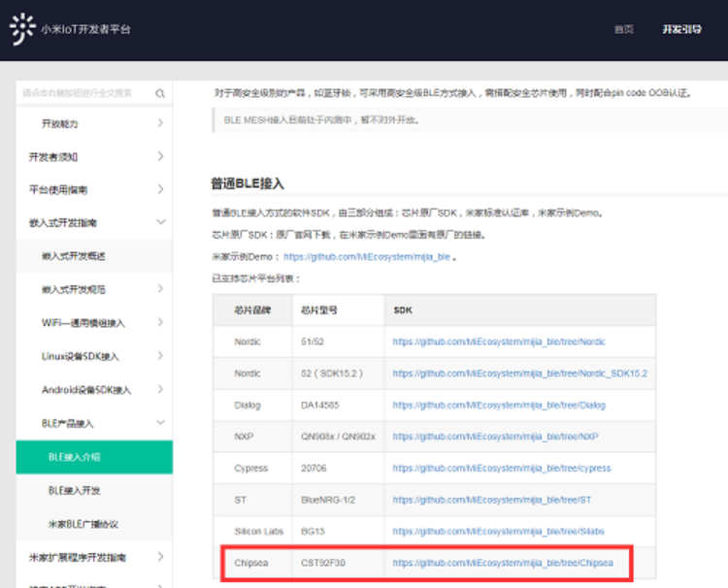Viewport: 728px width, 588px height.
Task: Expand the 平台使用指南 sidebar section
Action: click(94, 190)
